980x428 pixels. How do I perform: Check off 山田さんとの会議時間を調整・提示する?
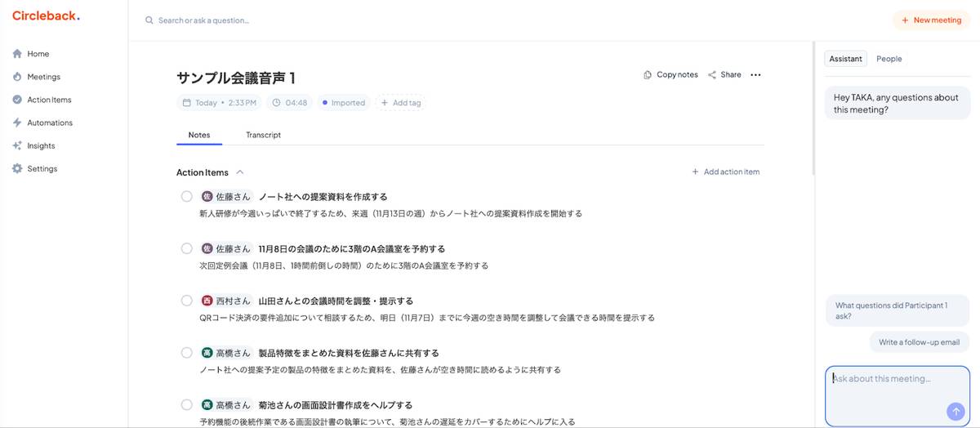coord(186,301)
